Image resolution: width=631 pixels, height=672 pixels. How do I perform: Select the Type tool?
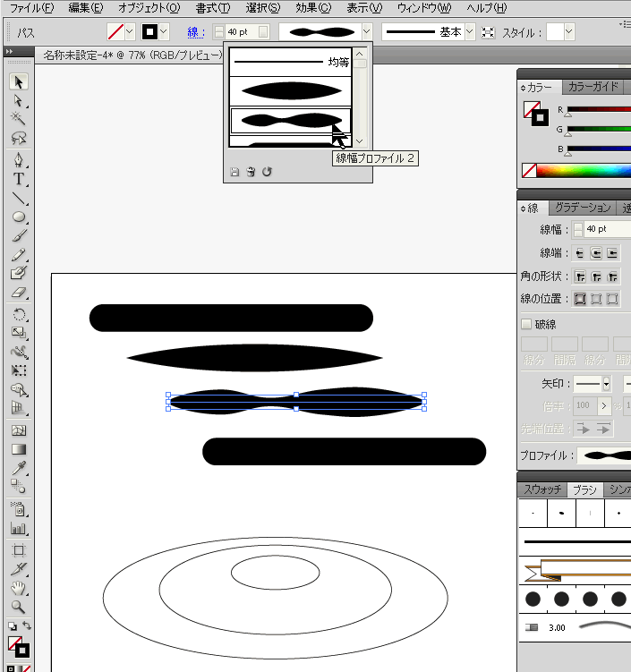[19, 178]
